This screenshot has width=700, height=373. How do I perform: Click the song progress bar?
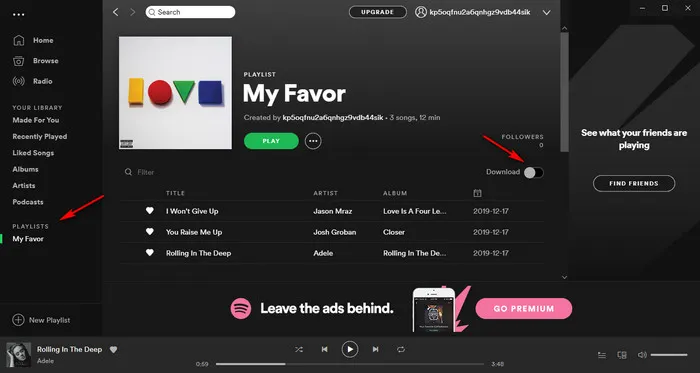tap(350, 364)
